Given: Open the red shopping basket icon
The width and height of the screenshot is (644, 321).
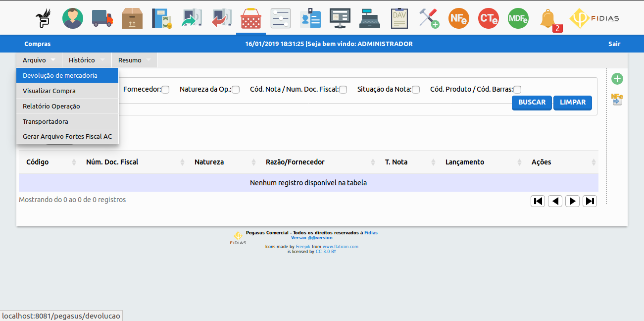Looking at the screenshot, I should pos(251,18).
